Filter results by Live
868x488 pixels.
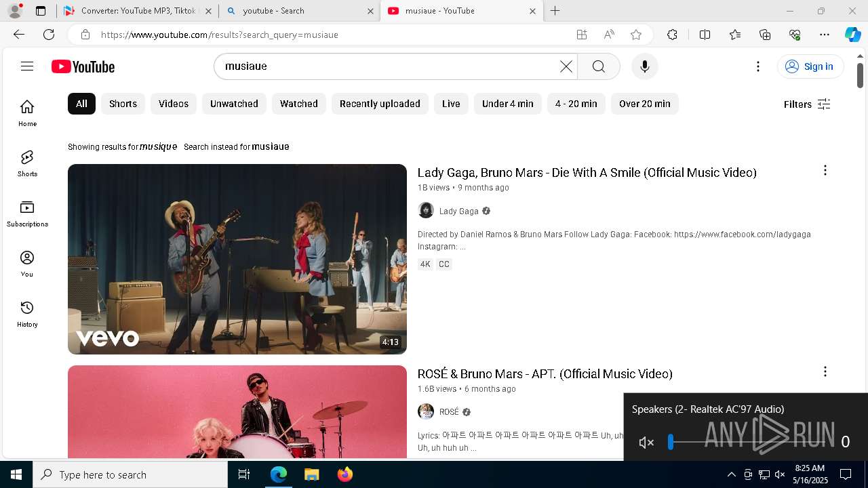(451, 104)
